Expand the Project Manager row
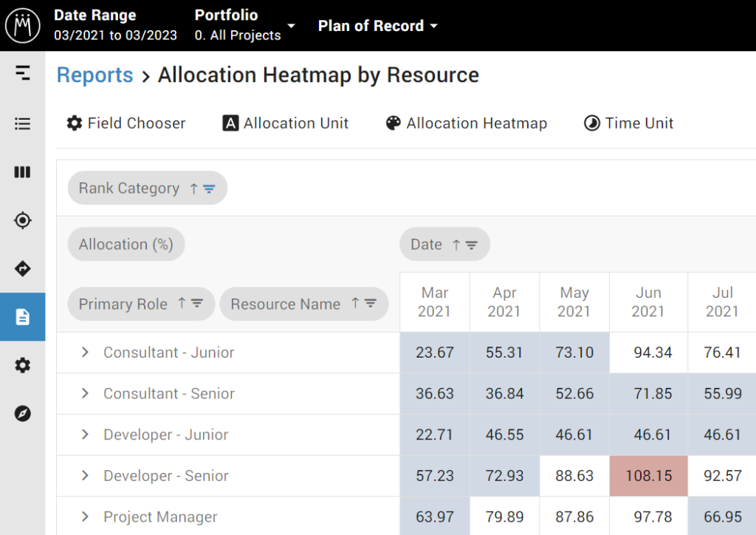Screen dimensions: 756x535 click(86, 517)
